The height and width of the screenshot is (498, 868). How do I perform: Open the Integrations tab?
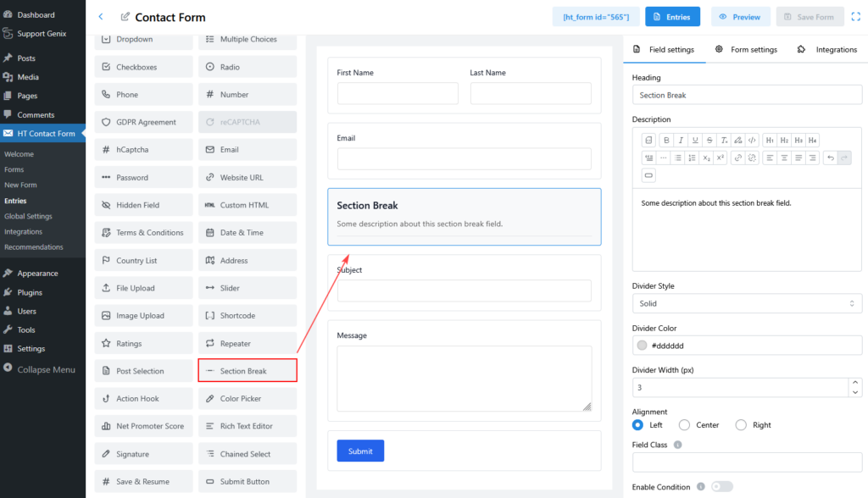point(827,50)
